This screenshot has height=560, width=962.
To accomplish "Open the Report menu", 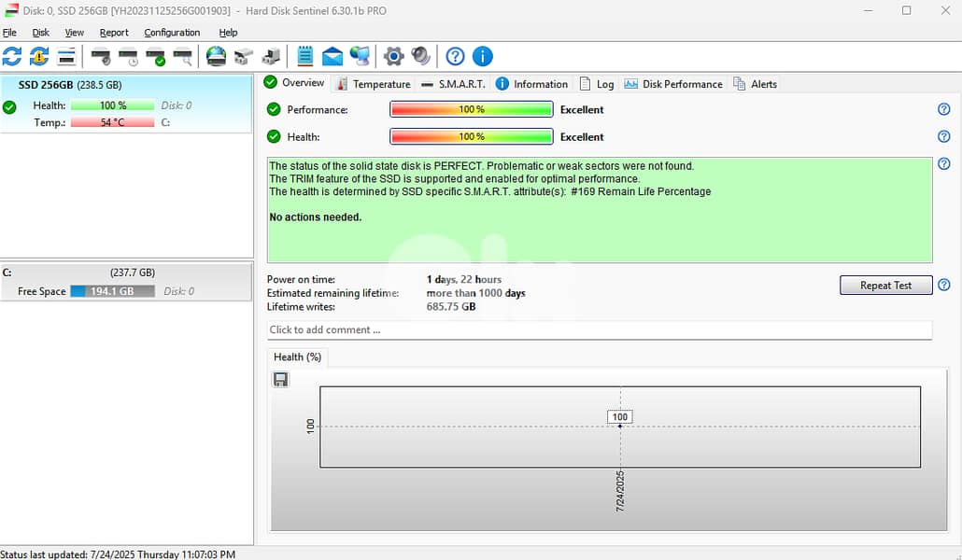I will coord(114,33).
